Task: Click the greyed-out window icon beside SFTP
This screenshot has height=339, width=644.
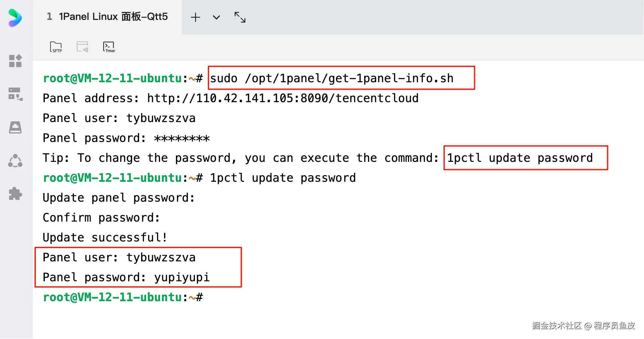Action: click(82, 47)
